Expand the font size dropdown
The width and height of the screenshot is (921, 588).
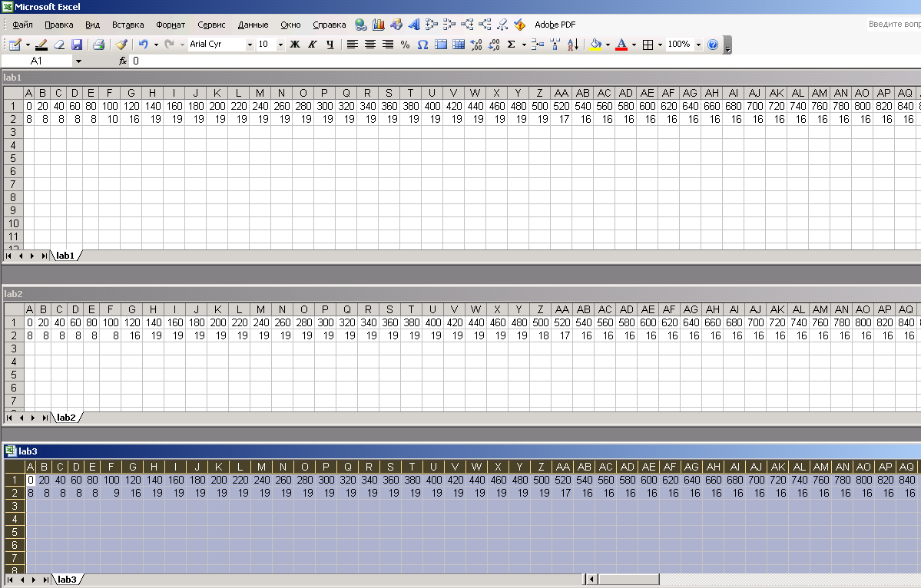(281, 45)
